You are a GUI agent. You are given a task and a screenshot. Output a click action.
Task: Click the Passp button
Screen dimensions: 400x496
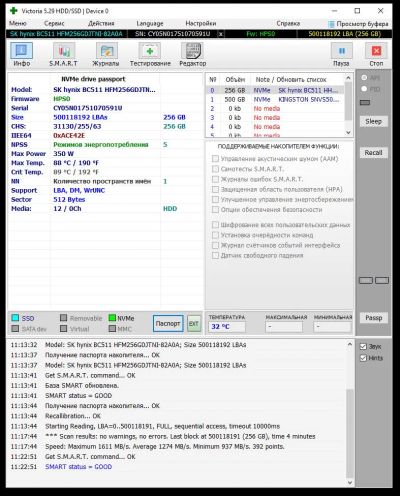point(373,318)
